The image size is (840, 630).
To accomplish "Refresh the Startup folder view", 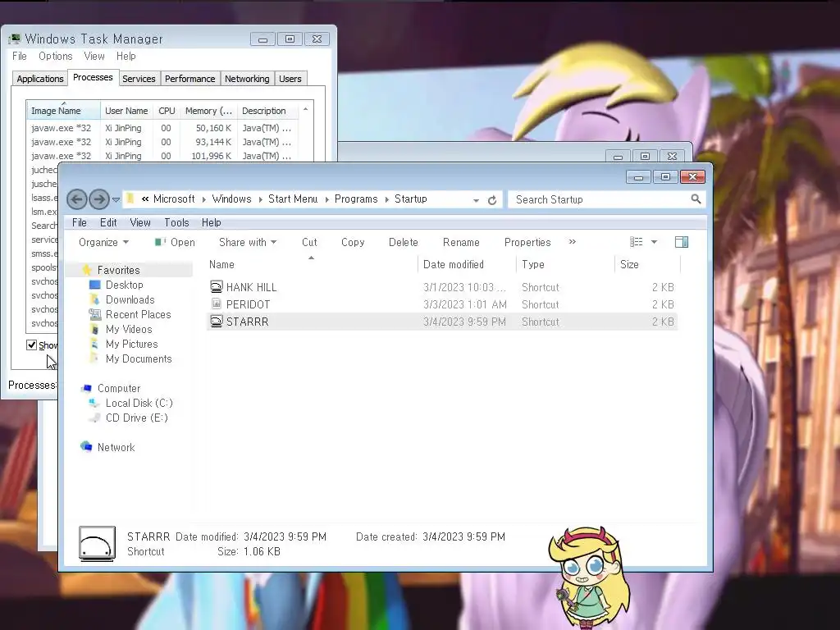I will coord(492,200).
